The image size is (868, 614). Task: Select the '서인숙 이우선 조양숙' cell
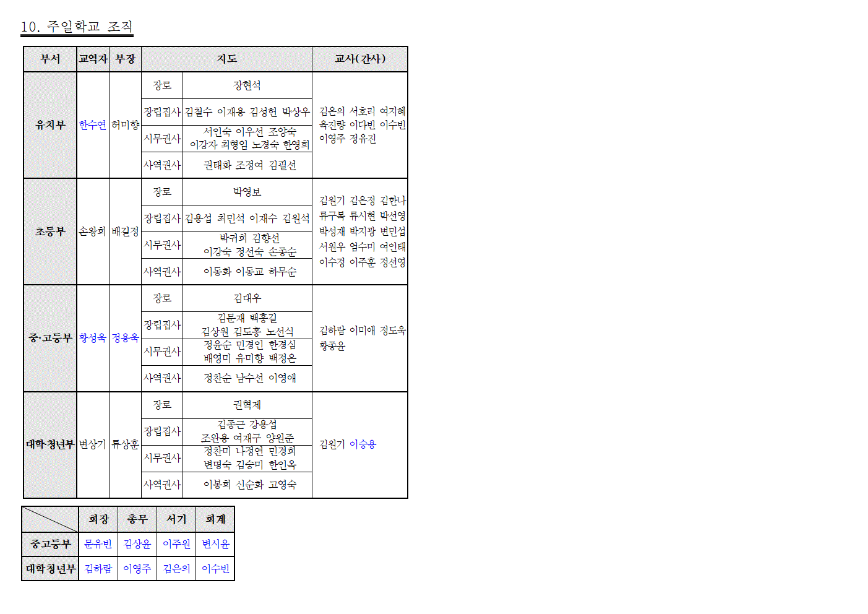tap(247, 138)
